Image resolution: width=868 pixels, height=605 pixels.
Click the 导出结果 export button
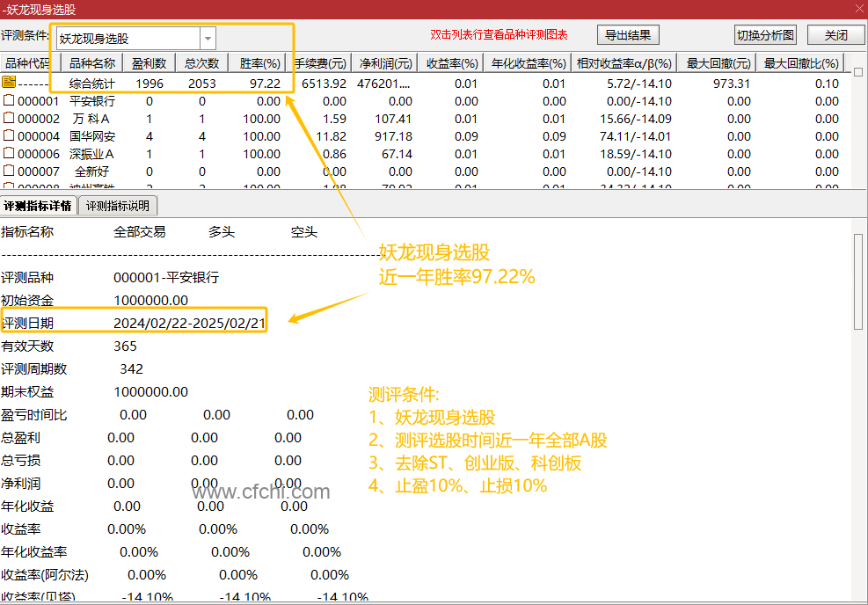click(628, 34)
